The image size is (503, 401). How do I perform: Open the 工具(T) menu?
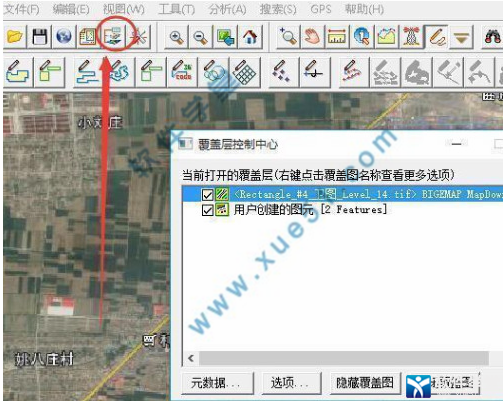pos(177,9)
